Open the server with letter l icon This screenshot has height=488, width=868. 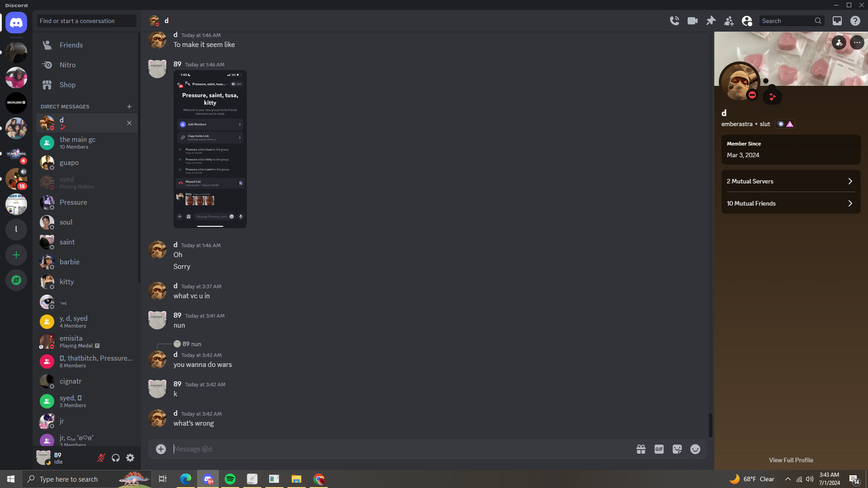pyautogui.click(x=16, y=229)
